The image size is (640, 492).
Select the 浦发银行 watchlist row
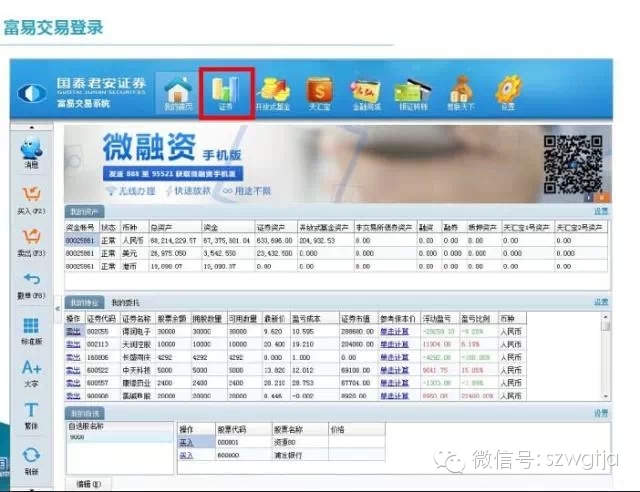coord(281,455)
